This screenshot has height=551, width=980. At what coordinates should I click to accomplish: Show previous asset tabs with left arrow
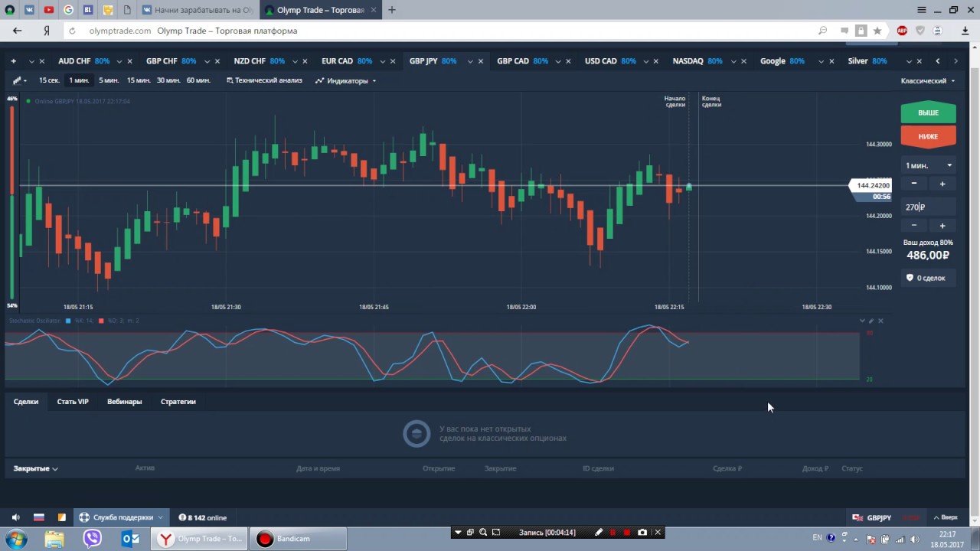pyautogui.click(x=938, y=61)
